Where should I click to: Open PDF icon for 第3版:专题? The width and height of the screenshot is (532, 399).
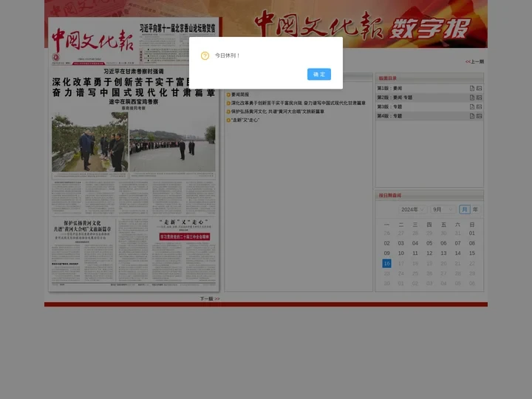click(472, 106)
